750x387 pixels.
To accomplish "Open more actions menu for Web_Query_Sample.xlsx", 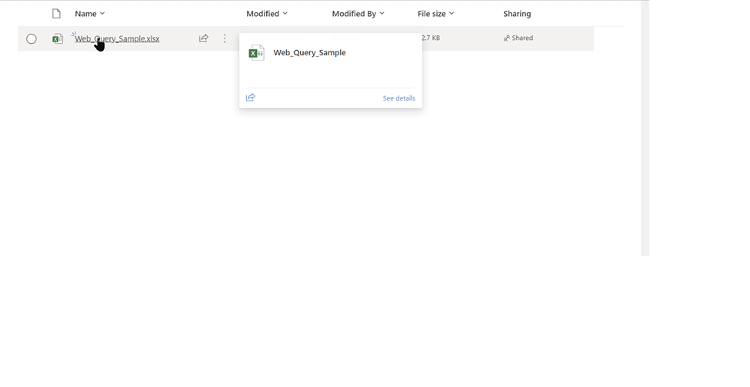I will click(224, 38).
